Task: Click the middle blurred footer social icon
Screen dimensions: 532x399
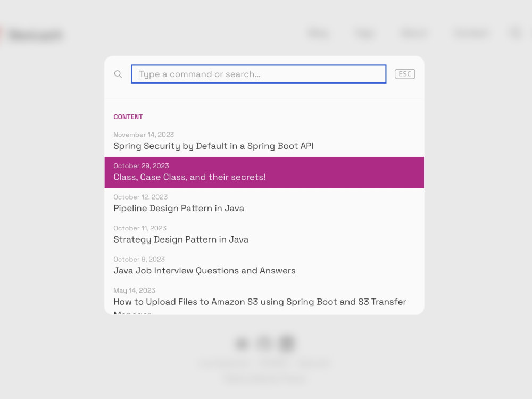Action: [264, 343]
